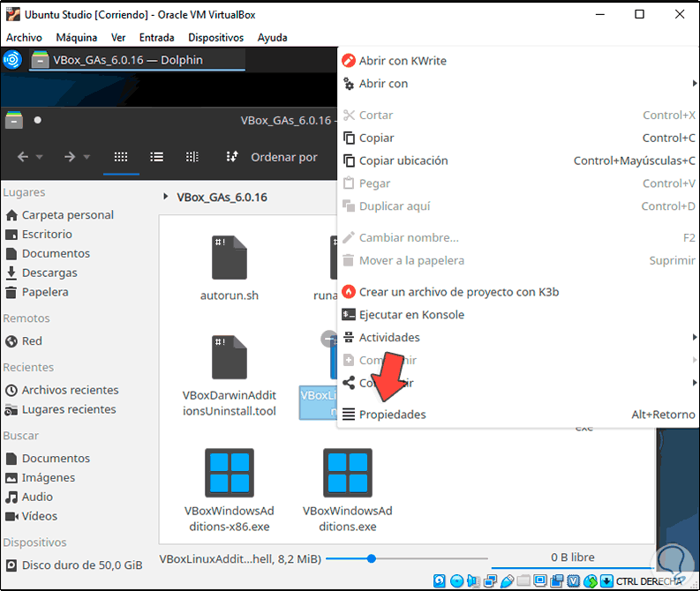Click the VBox_GAs Dolphin taskbar entry
This screenshot has height=591, width=700.
point(138,60)
